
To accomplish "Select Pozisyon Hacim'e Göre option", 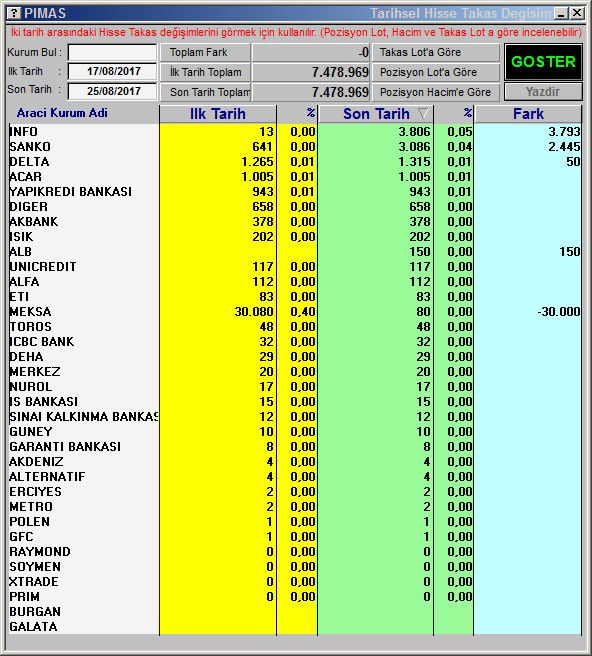I will pyautogui.click(x=436, y=92).
